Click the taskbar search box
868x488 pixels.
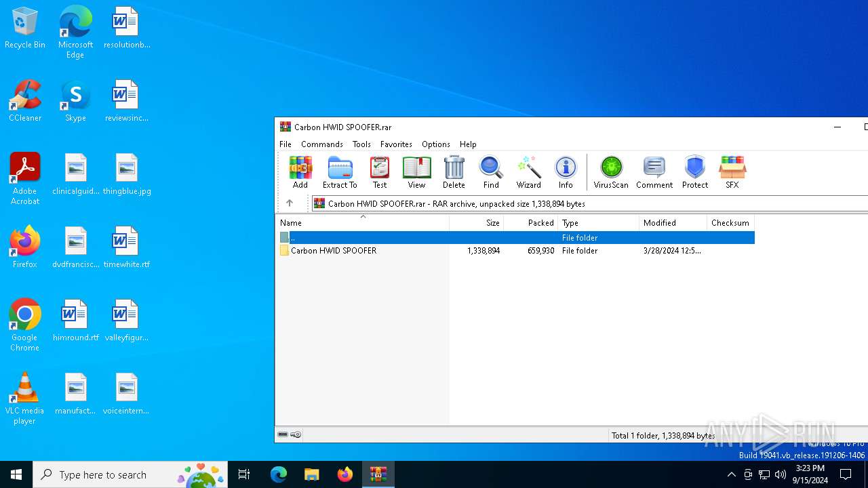click(130, 474)
